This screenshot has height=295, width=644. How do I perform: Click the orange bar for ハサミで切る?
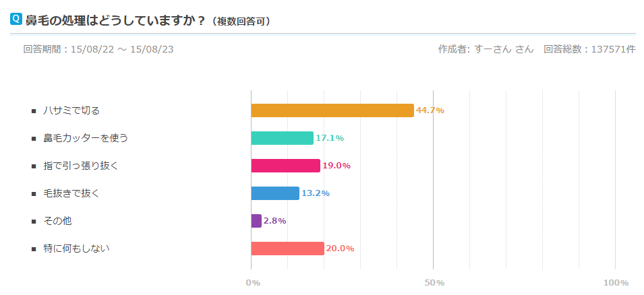(332, 110)
